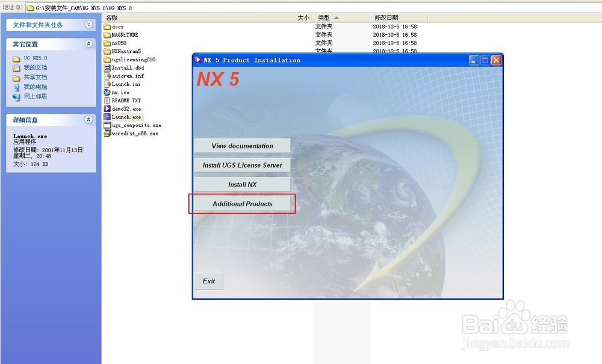Select the ugslicensing010 folder icon
The height and width of the screenshot is (364, 602).
pos(107,60)
